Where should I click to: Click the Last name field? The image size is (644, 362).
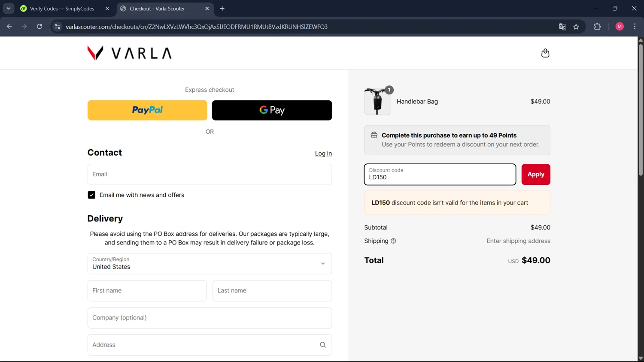[272, 291]
